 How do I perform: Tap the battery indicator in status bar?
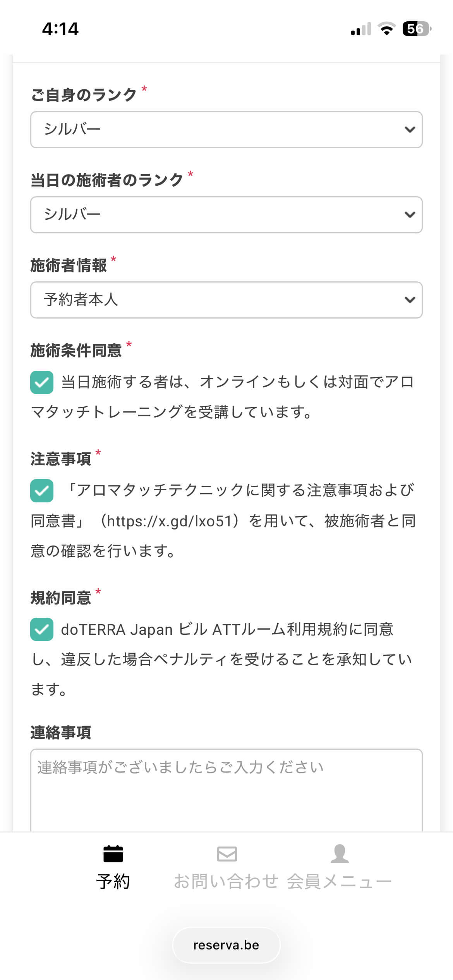click(417, 29)
